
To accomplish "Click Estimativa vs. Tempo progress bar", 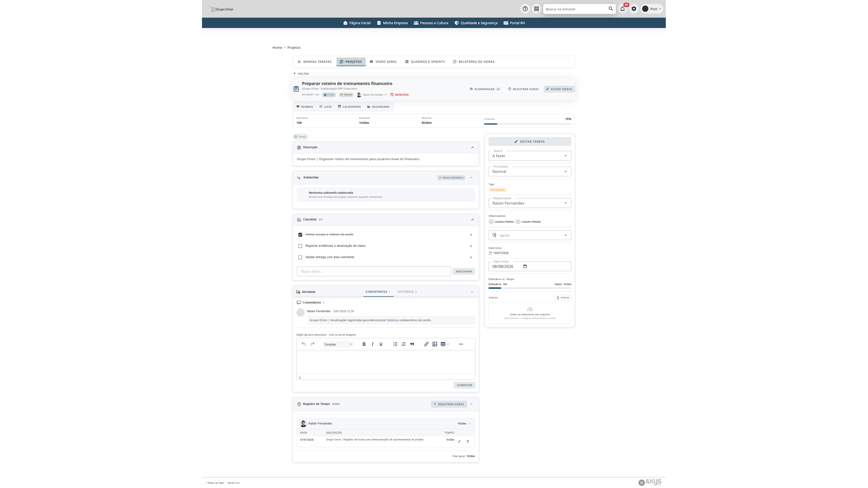I will [530, 288].
